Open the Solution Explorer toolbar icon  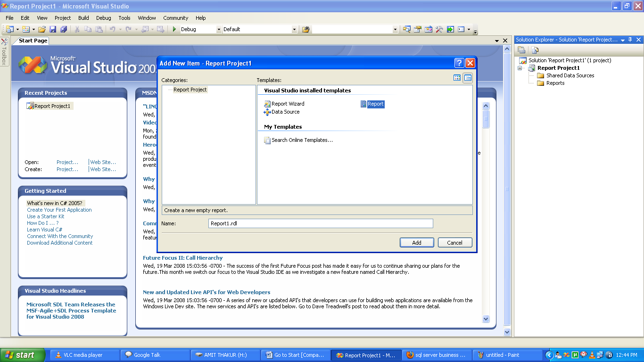click(406, 29)
